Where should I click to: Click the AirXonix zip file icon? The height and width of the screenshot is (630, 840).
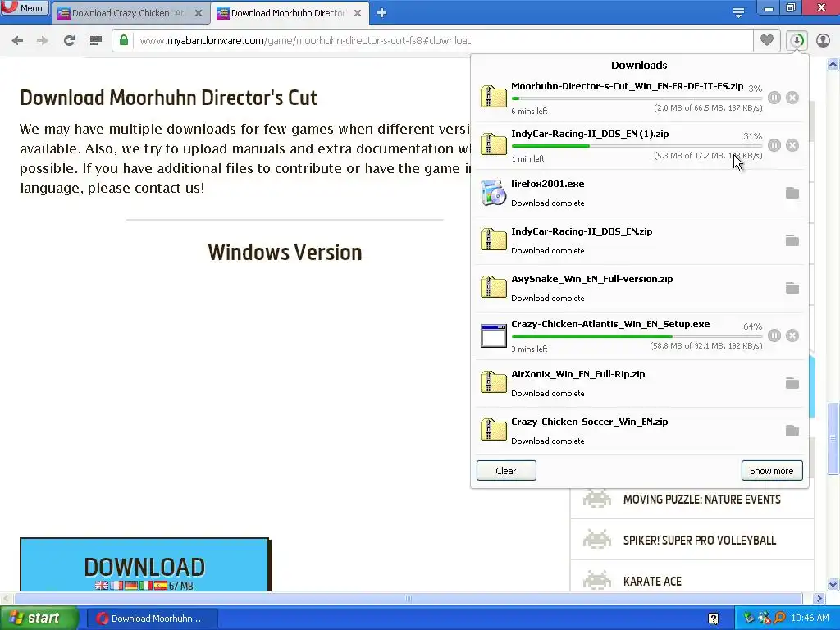493,382
